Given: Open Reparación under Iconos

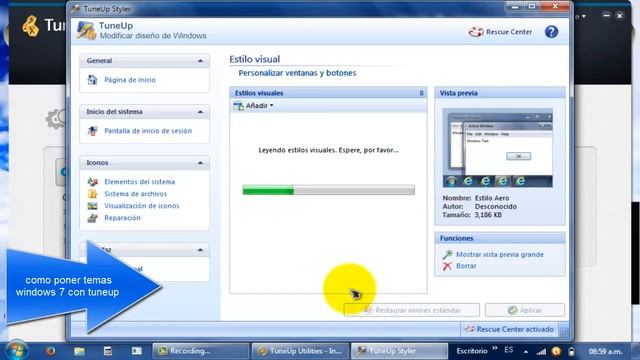Looking at the screenshot, I should 122,218.
